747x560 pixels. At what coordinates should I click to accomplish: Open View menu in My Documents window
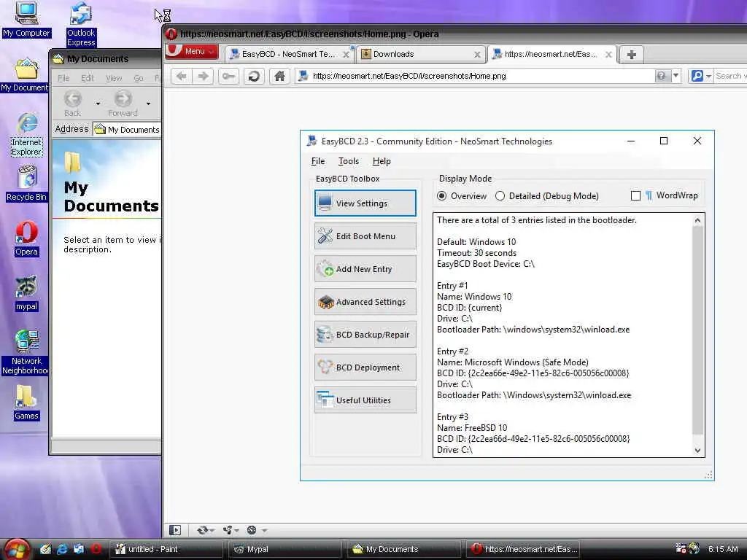point(114,78)
